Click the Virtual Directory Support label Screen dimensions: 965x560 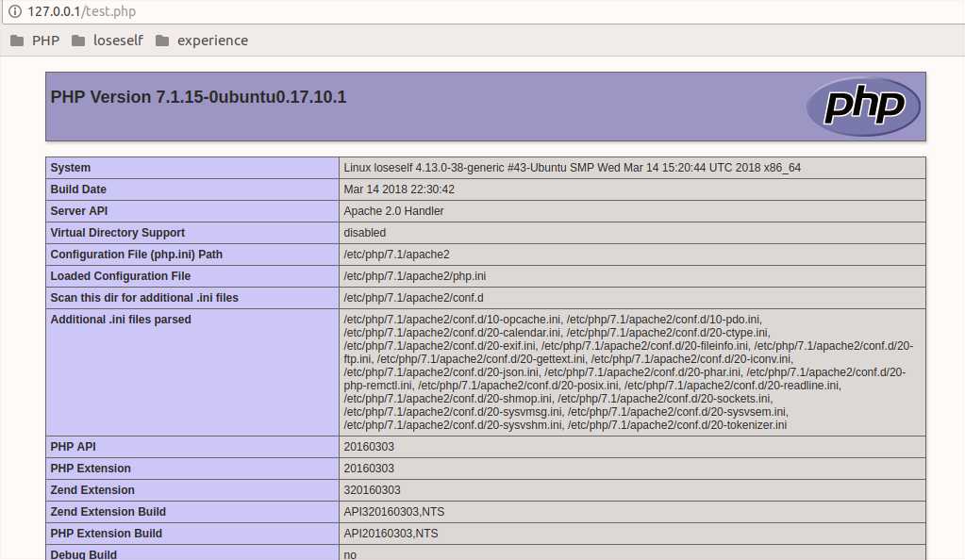[x=118, y=233]
